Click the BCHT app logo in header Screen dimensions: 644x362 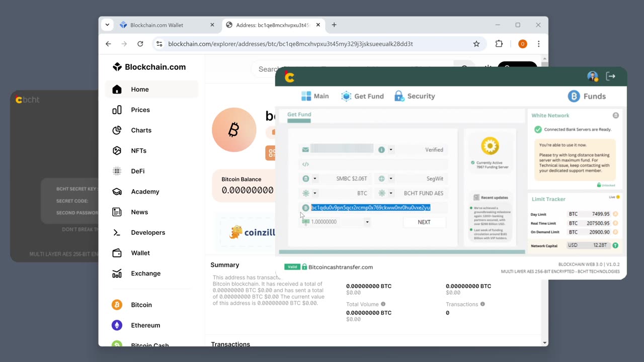[x=289, y=77]
